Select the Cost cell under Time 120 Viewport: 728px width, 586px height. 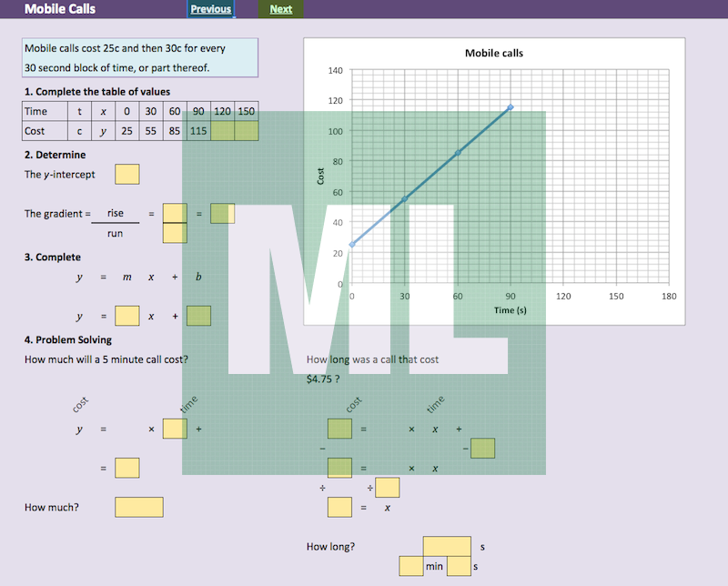pyautogui.click(x=223, y=131)
